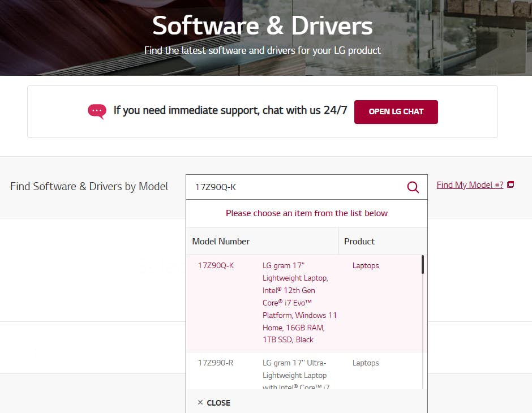
Task: Click the 'Please choose an item' notice
Action: (x=307, y=213)
